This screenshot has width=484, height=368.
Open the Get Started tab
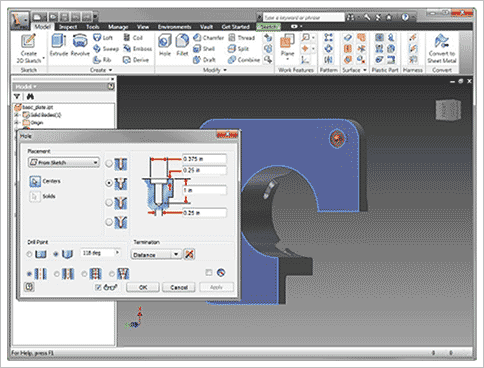pyautogui.click(x=235, y=27)
